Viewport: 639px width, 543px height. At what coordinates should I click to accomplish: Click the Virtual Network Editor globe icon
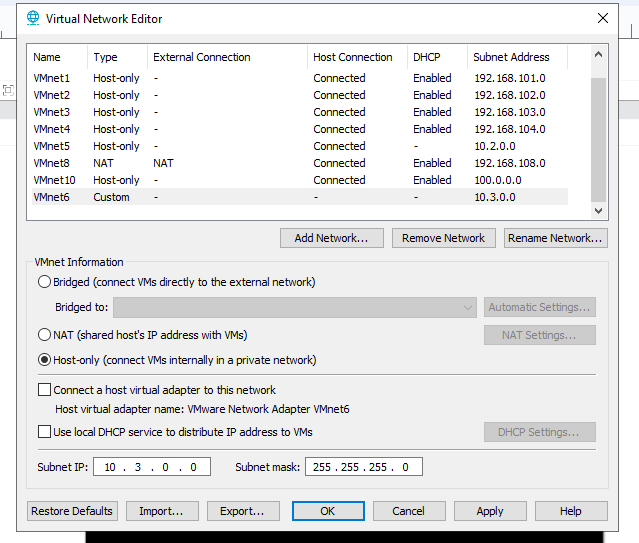pos(33,18)
